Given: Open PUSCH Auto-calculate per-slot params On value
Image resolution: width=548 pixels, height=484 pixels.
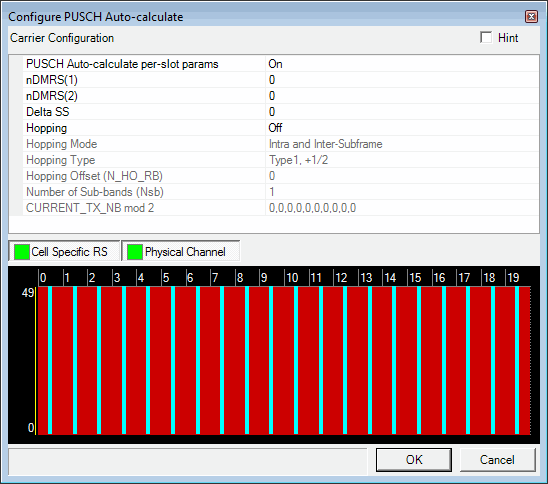Looking at the screenshot, I should pyautogui.click(x=402, y=64).
